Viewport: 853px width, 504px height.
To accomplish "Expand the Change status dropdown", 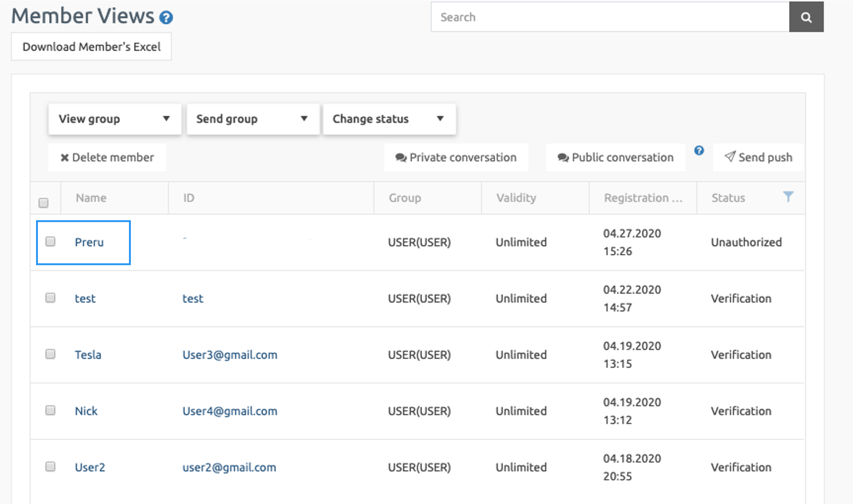I will click(389, 119).
